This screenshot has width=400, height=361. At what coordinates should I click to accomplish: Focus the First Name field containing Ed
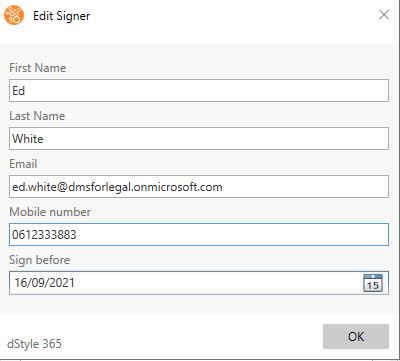(x=199, y=91)
